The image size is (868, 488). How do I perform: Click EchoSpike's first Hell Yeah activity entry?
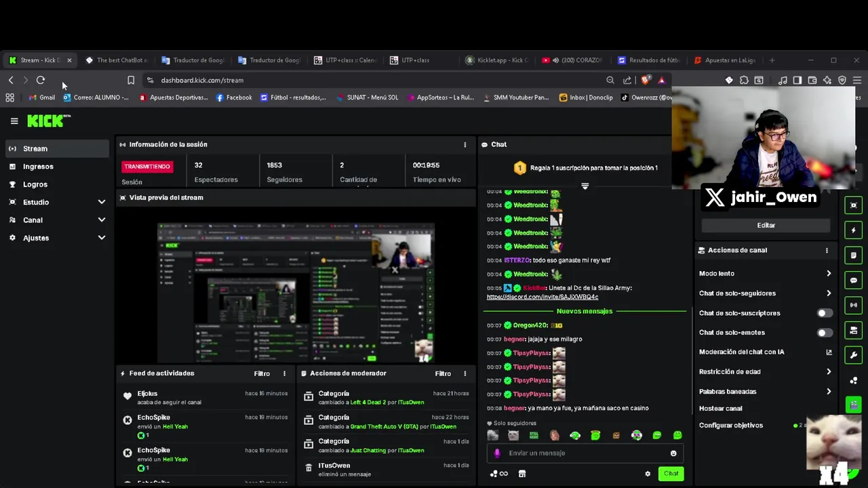(205, 426)
